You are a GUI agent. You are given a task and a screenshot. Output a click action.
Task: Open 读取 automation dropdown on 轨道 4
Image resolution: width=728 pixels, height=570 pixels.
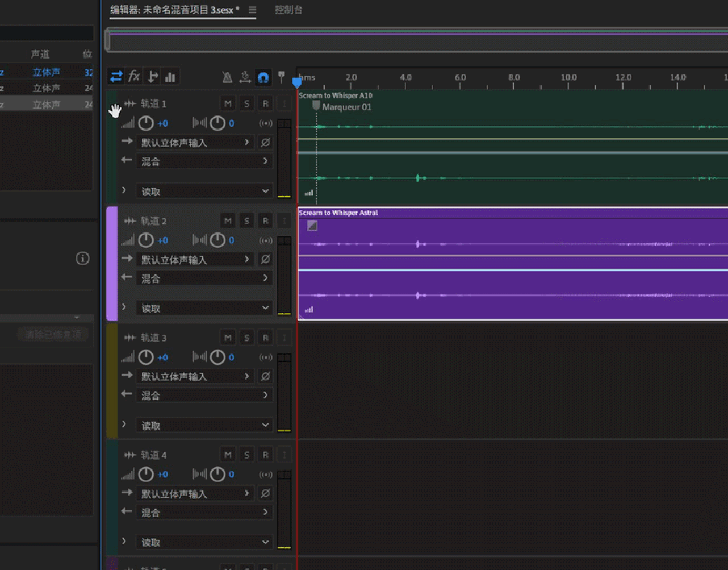pyautogui.click(x=204, y=543)
